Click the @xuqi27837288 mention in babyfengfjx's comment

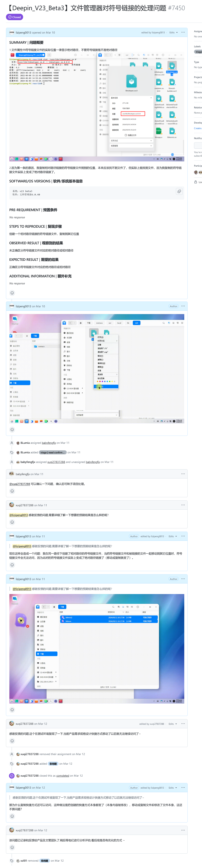pos(20,484)
